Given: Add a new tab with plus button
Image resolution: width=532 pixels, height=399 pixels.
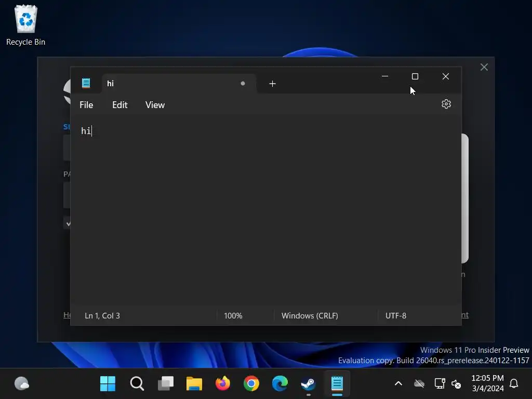Looking at the screenshot, I should 272,84.
